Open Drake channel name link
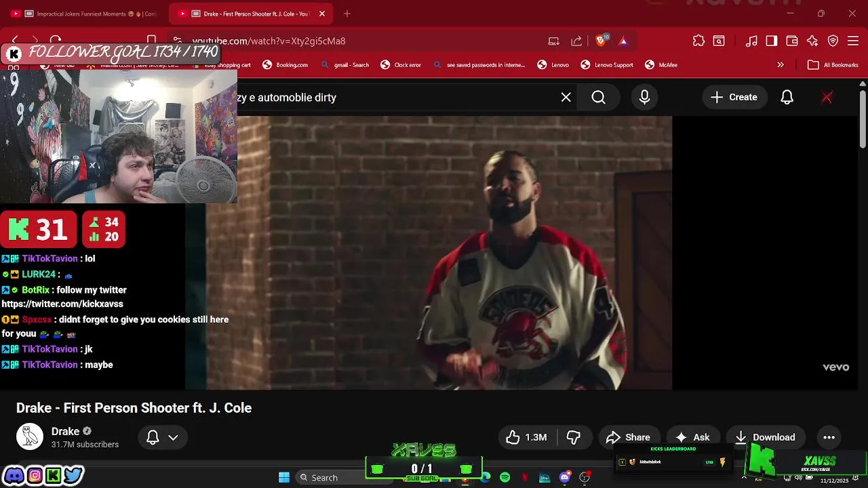Viewport: 868px width, 488px height. [65, 431]
